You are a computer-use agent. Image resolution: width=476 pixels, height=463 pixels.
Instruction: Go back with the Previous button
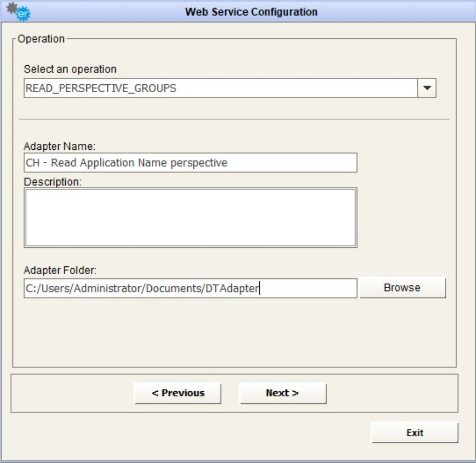tap(178, 393)
